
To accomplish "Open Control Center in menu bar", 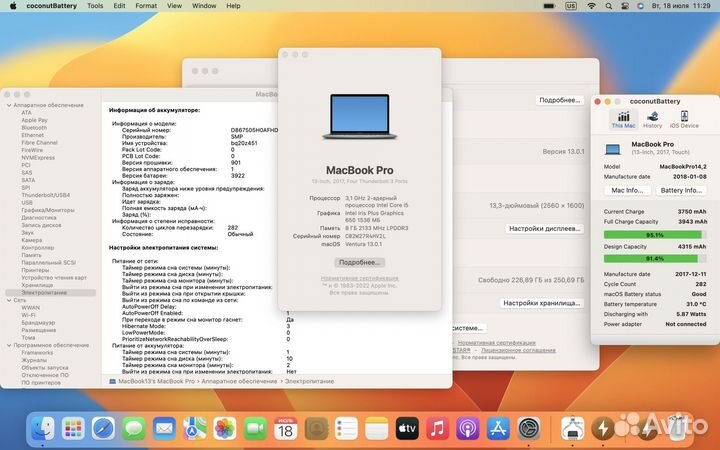I will tap(625, 6).
